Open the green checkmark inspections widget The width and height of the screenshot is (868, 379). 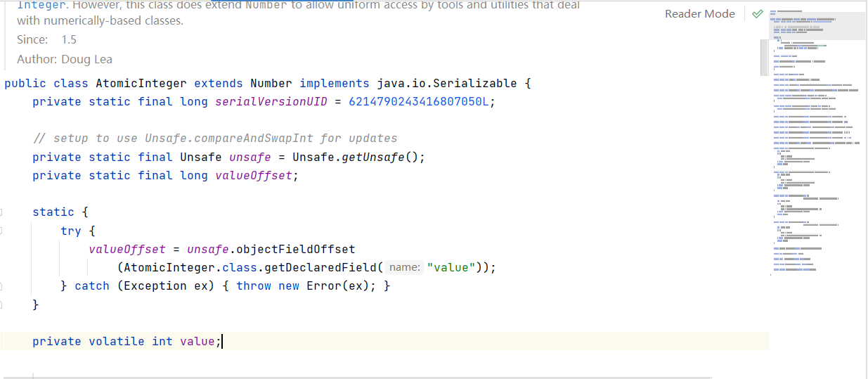coord(757,14)
